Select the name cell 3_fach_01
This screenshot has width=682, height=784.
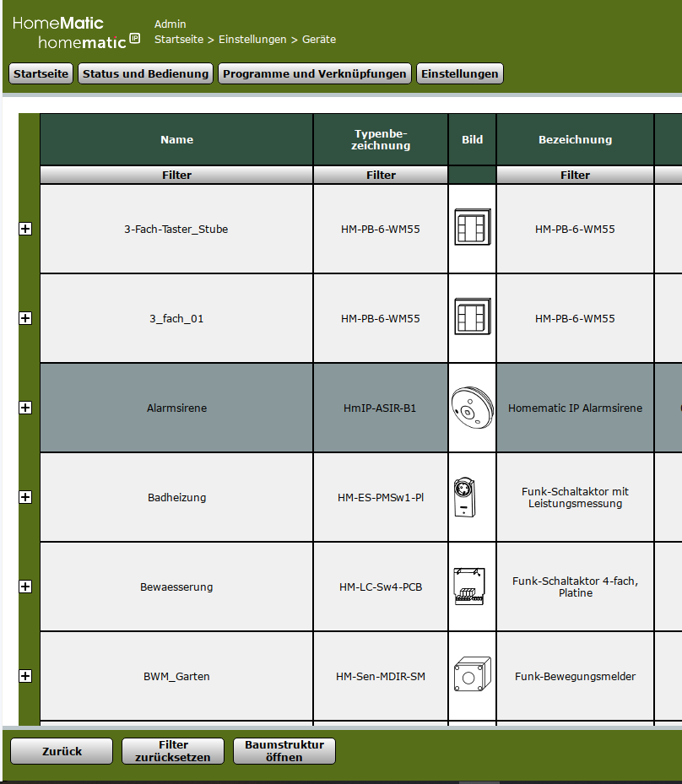[x=176, y=318]
